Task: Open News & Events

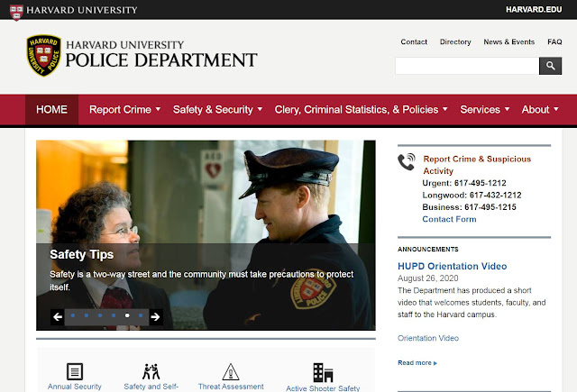Action: [x=508, y=42]
